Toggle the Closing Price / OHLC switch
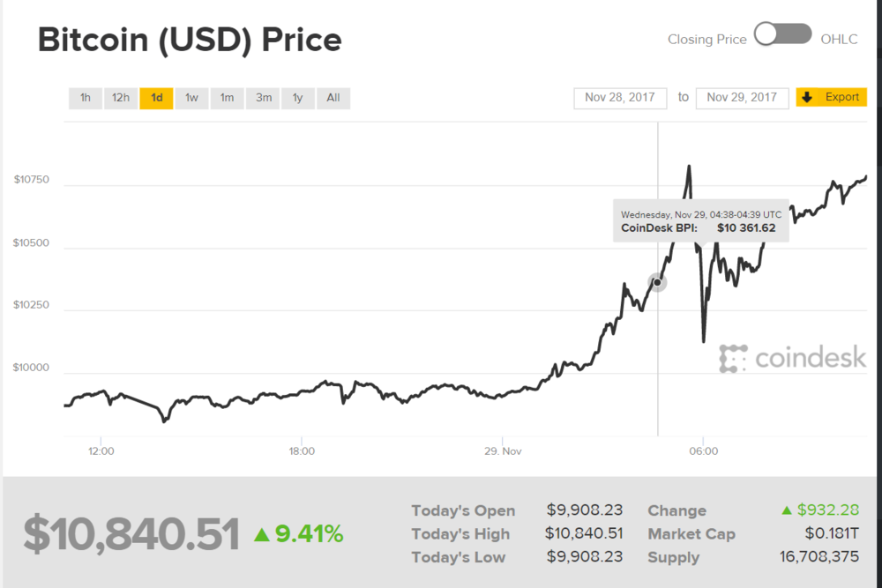Viewport: 882px width, 588px height. [783, 35]
